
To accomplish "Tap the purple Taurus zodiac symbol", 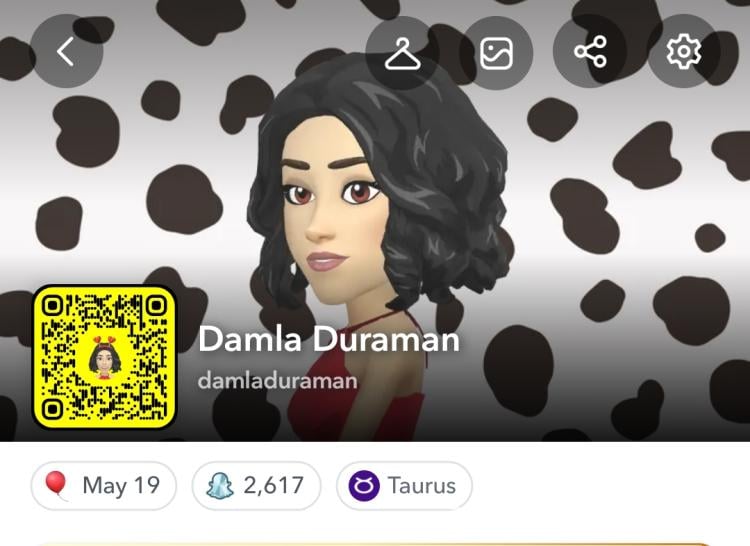I will point(364,486).
